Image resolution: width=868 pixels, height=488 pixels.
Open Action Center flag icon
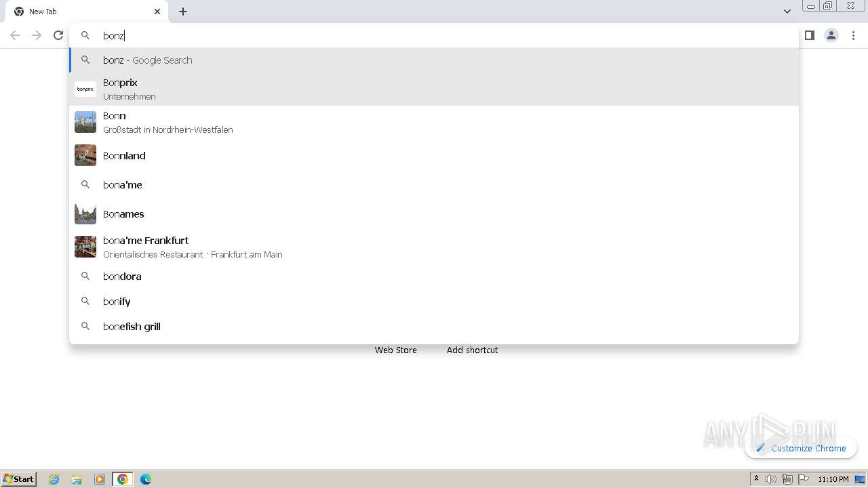(x=804, y=479)
